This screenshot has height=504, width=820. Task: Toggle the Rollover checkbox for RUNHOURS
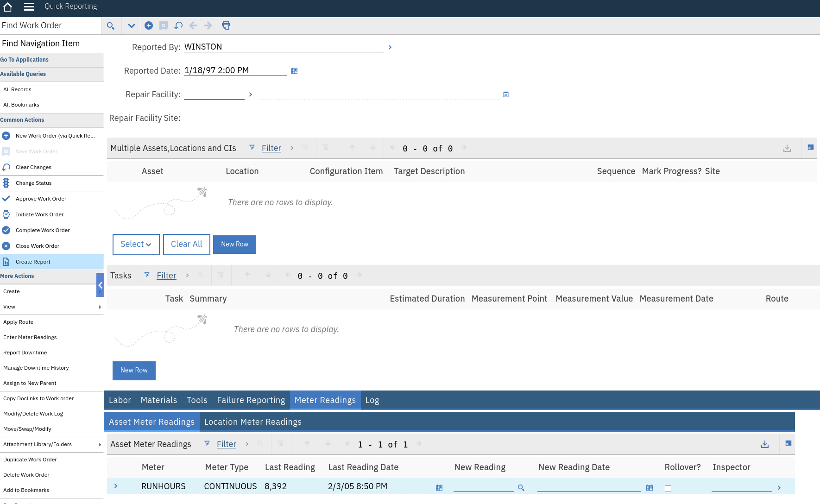[668, 488]
